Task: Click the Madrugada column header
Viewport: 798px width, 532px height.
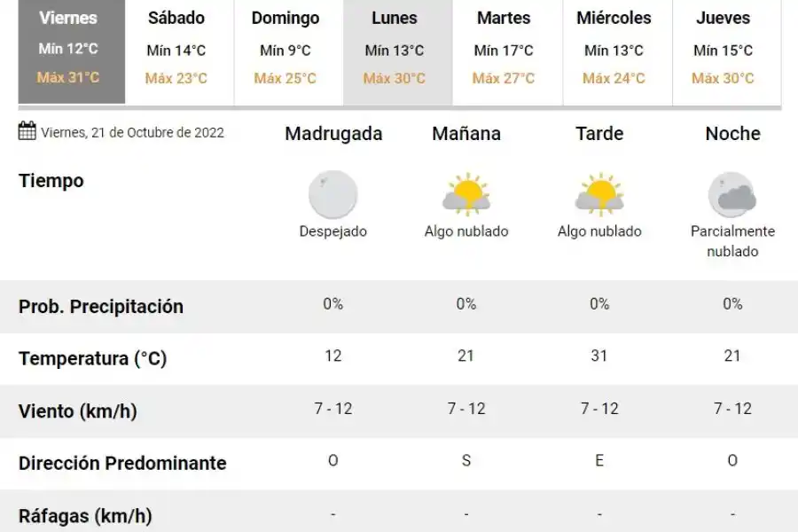Action: coord(333,134)
